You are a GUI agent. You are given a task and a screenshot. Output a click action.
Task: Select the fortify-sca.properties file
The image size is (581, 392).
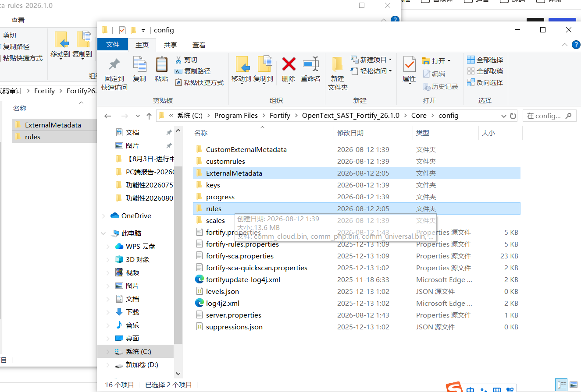click(356, 256)
